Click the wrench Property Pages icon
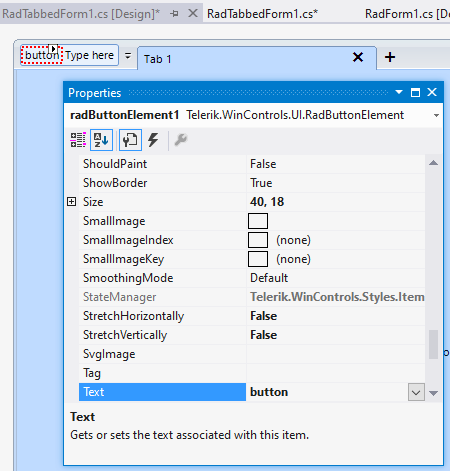 (181, 140)
